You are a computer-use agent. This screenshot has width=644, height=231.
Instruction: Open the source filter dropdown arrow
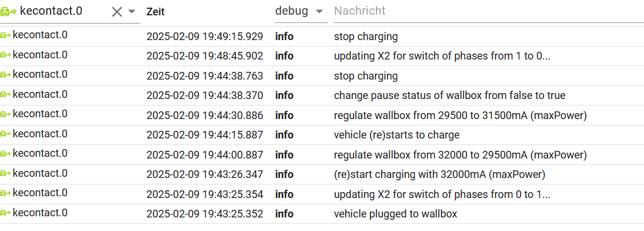(x=132, y=12)
